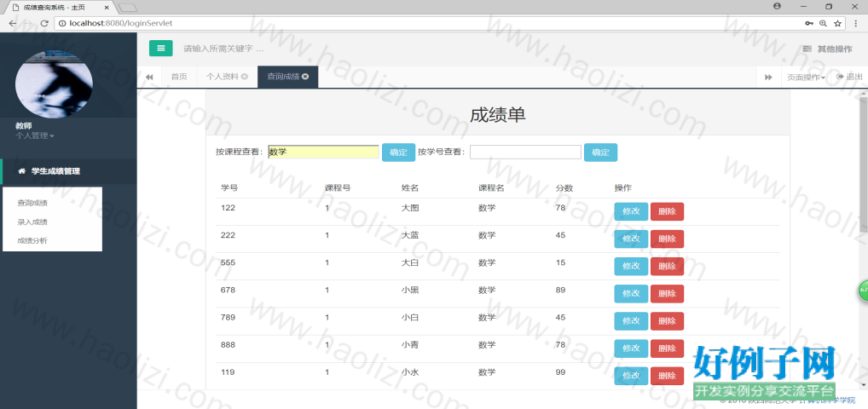868x409 pixels.
Task: Click 修改 for student 222 大蓝
Action: click(x=631, y=239)
